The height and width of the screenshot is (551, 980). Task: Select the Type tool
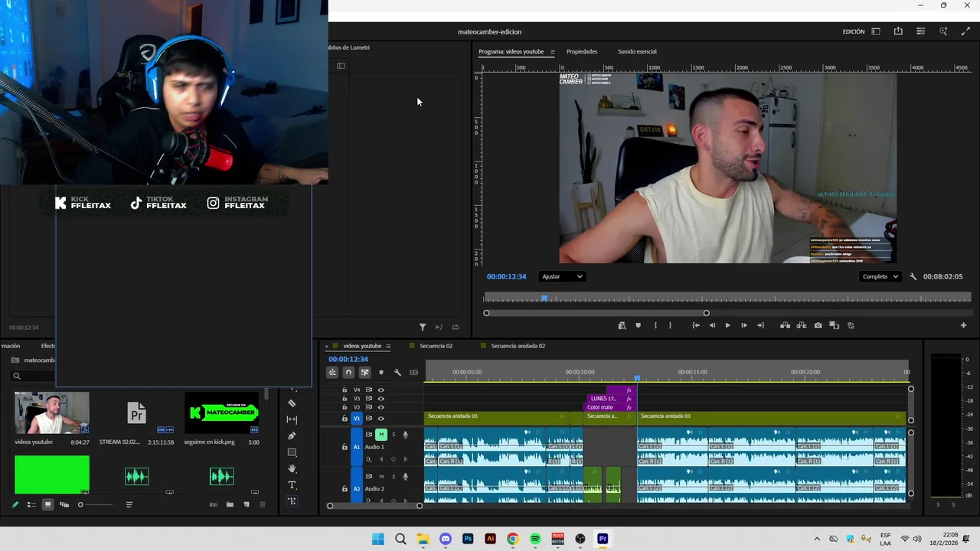(x=292, y=485)
